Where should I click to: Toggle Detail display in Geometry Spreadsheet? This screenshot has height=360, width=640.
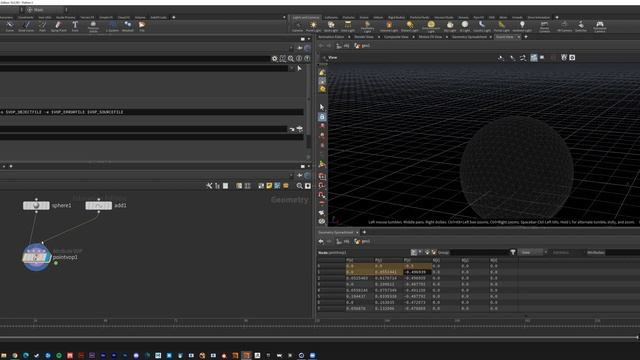click(434, 253)
